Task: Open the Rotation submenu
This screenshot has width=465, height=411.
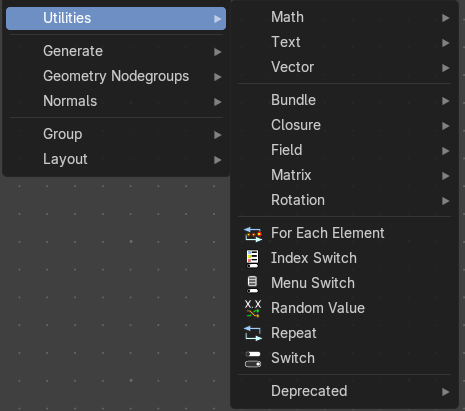Action: [344, 200]
